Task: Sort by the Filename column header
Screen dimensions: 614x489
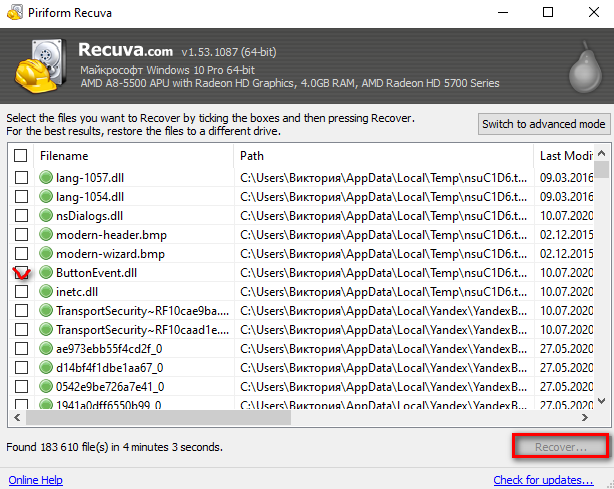Action: click(134, 156)
